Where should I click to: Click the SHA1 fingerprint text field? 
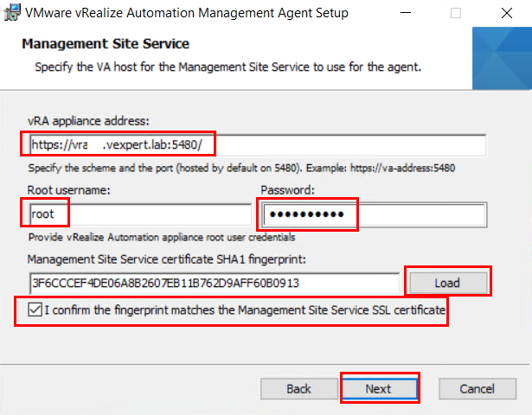(214, 283)
